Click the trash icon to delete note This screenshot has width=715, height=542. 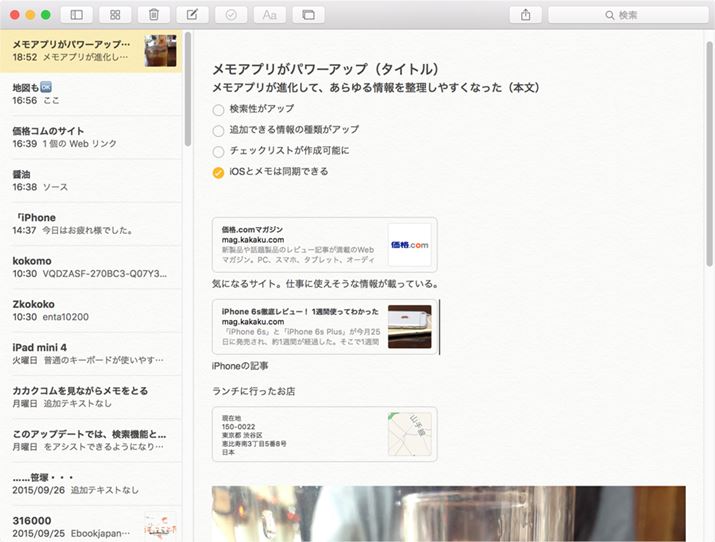153,15
